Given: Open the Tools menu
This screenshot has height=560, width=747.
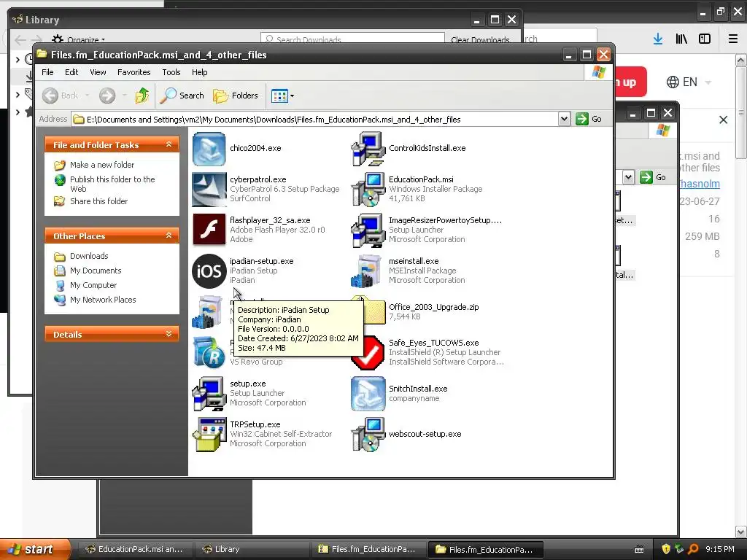Looking at the screenshot, I should pos(171,72).
